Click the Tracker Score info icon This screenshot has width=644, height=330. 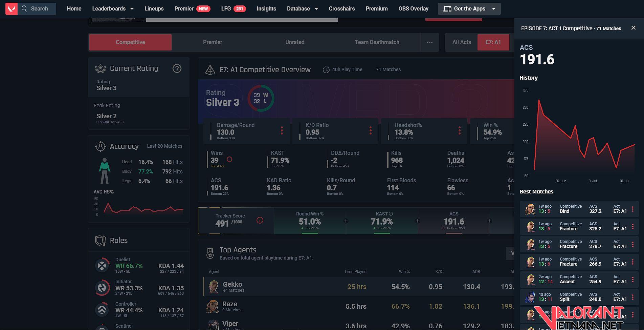click(260, 220)
